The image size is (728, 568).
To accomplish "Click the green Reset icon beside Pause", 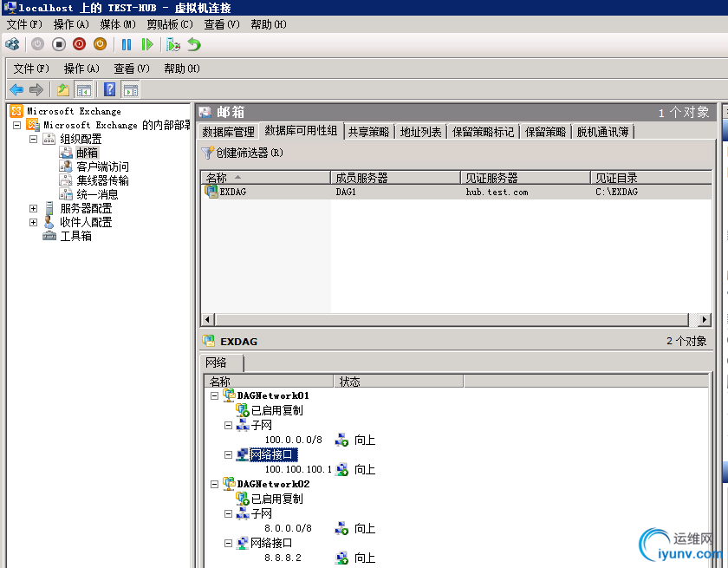I will click(147, 44).
